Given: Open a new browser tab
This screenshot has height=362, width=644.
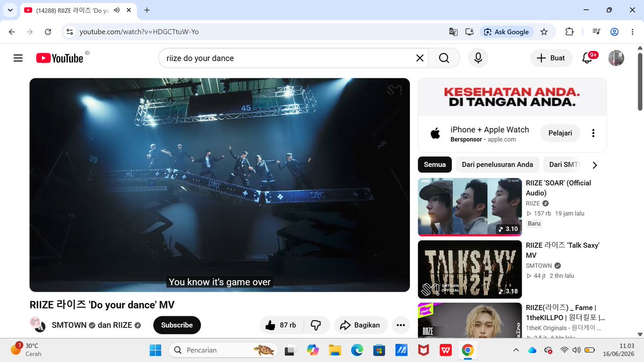Looking at the screenshot, I should point(147,10).
